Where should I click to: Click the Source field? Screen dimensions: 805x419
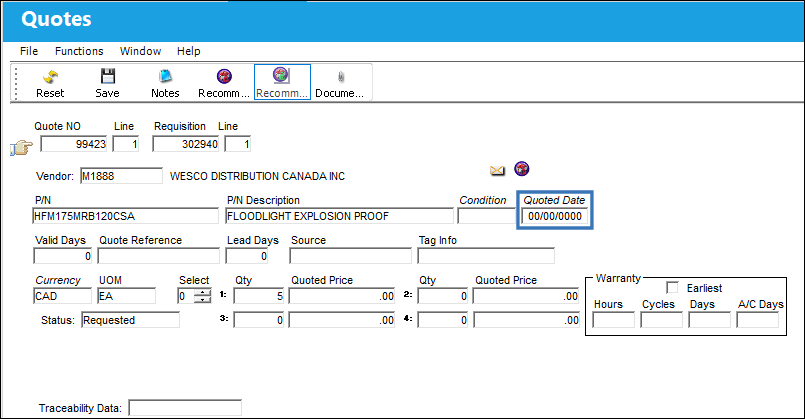351,256
